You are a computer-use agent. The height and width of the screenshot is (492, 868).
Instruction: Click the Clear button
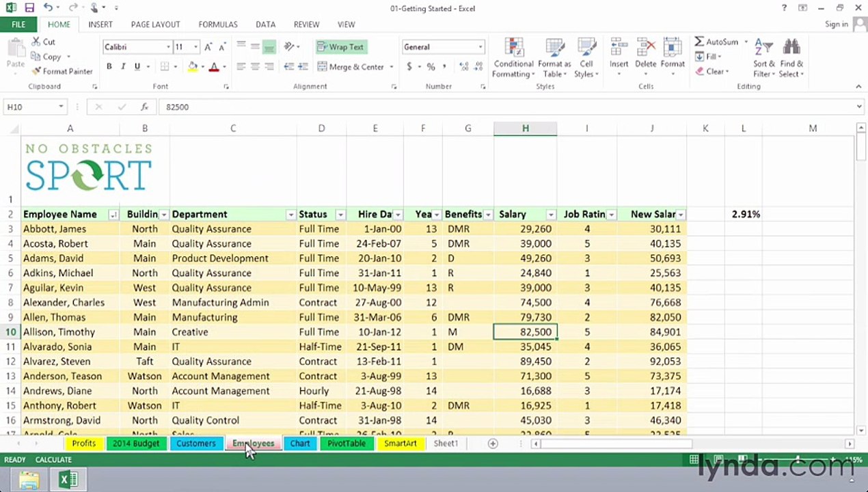coord(712,71)
